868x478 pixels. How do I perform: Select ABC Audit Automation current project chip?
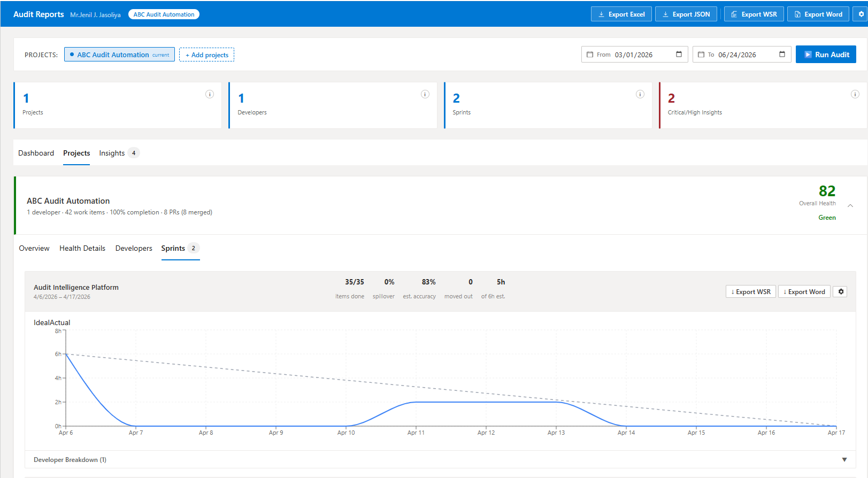click(x=119, y=55)
